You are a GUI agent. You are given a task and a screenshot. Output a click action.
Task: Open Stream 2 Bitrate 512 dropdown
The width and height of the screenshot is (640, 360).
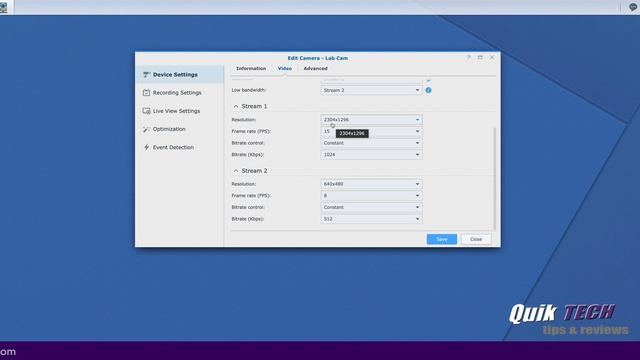click(371, 219)
